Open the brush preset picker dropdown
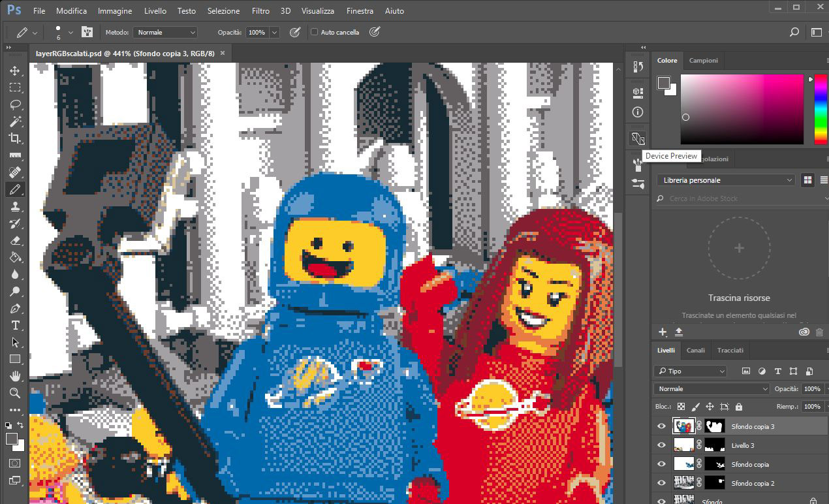829x504 pixels. [70, 32]
